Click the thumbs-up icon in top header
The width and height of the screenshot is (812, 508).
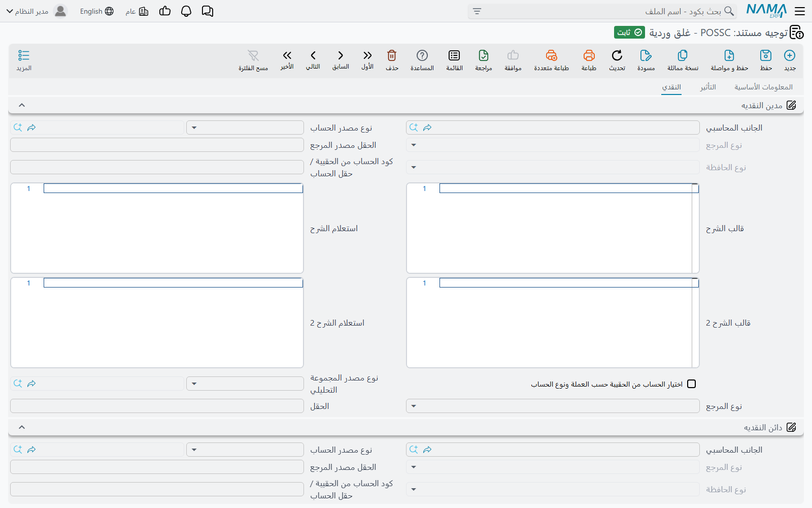[x=165, y=11]
